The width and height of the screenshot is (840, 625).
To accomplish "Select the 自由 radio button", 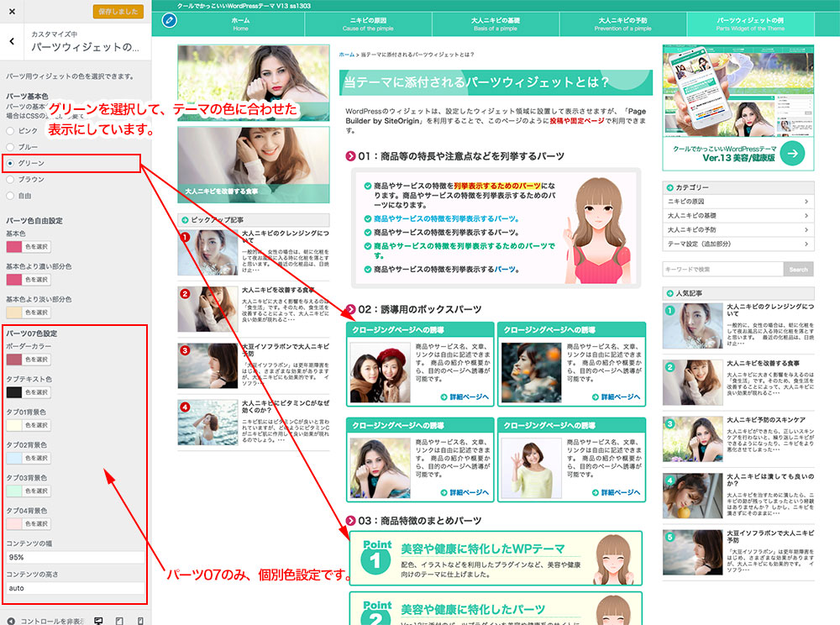I will [10, 196].
